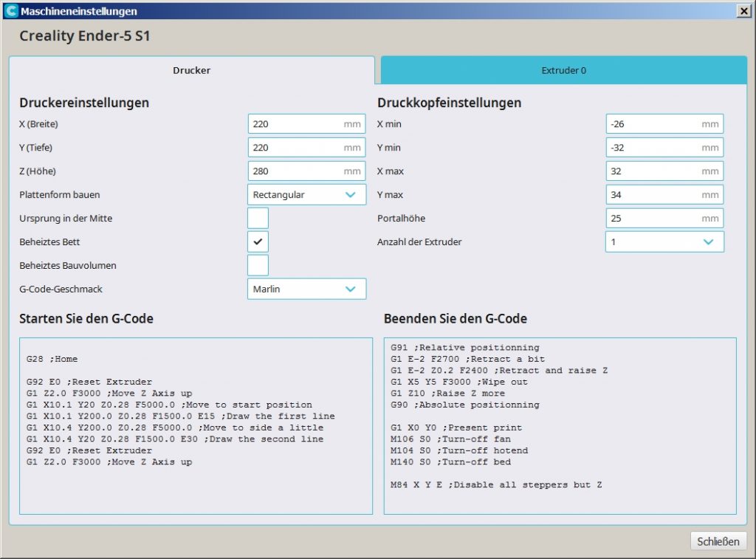Click the 'Ursprung in der Mitte' label

66,218
